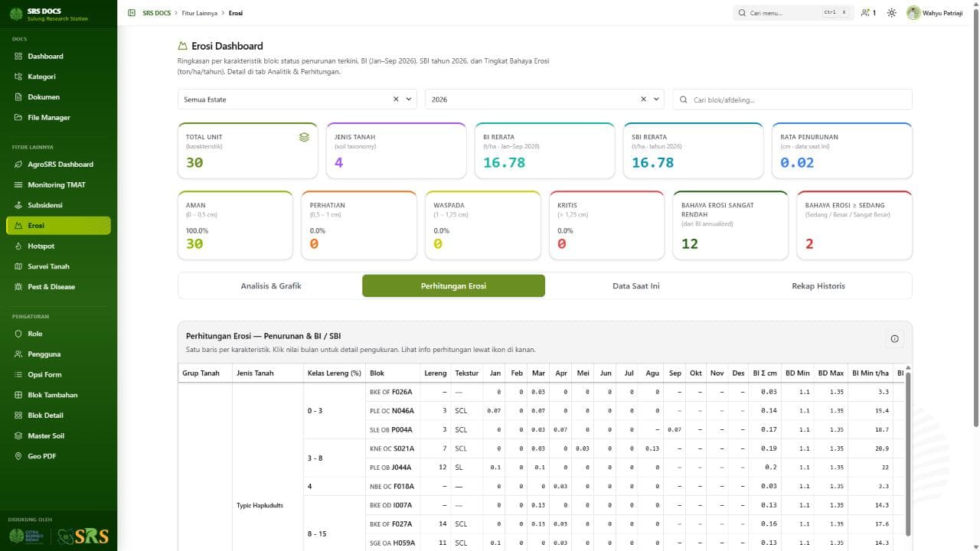
Task: Open the Dashboard page in the sidebar
Action: coord(58,56)
